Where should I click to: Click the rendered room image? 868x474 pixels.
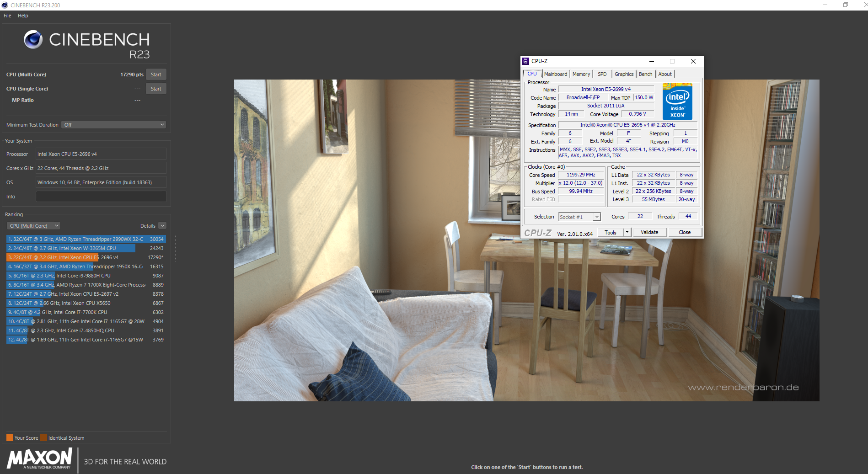[526, 240]
